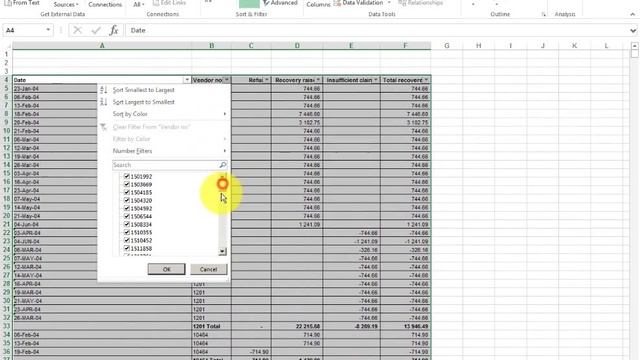
Task: Expand the formula bar with the chevron
Action: [x=633, y=30]
